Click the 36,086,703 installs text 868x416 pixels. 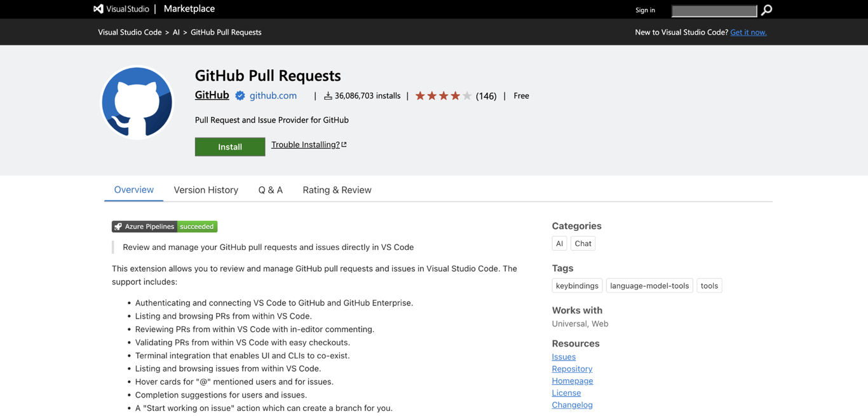pos(367,96)
